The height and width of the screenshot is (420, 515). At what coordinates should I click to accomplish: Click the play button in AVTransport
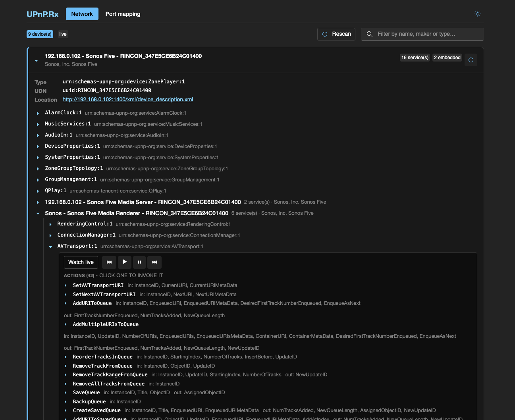point(124,262)
